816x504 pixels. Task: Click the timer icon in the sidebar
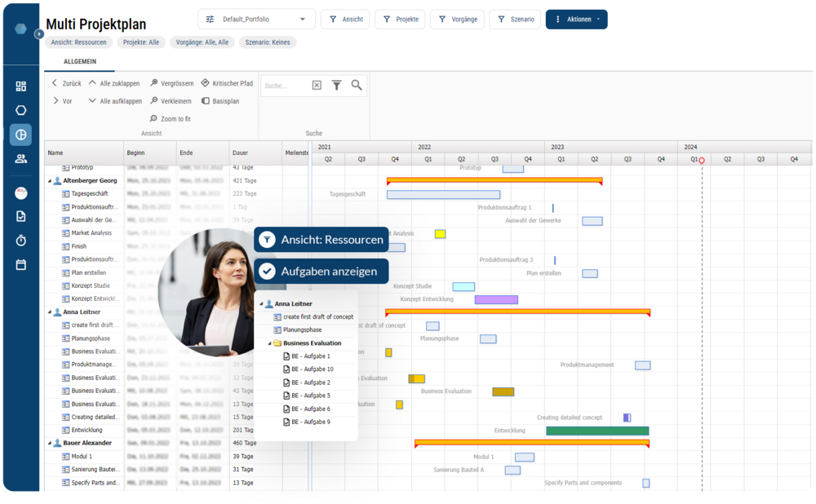[21, 241]
